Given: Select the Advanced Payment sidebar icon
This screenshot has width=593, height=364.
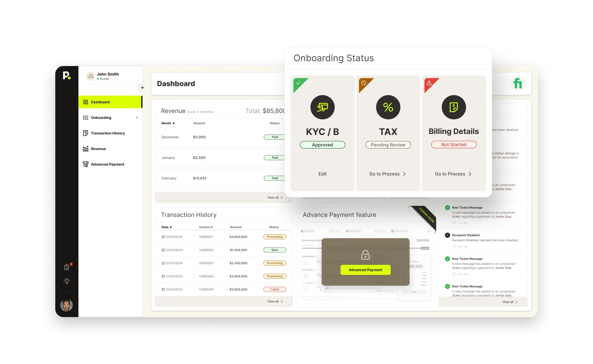Looking at the screenshot, I should click(x=86, y=164).
